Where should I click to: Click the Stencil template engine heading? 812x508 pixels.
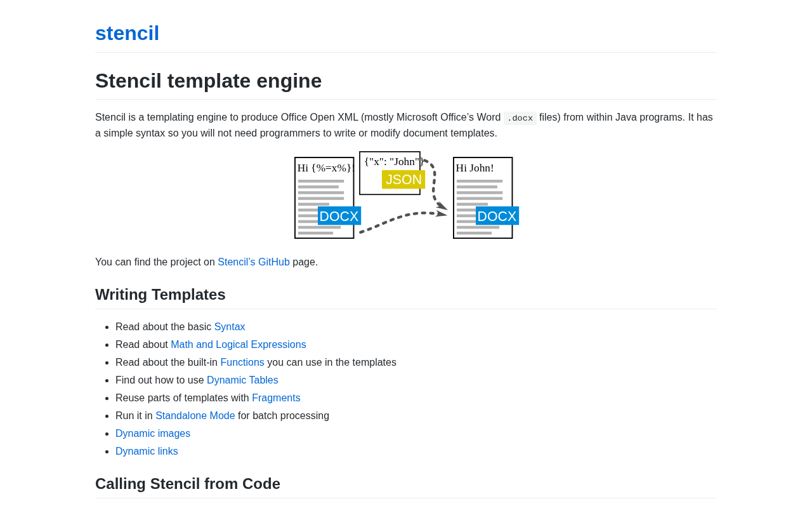coord(208,81)
